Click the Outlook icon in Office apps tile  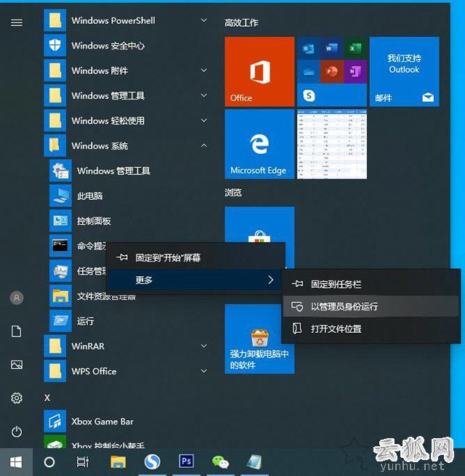(309, 48)
